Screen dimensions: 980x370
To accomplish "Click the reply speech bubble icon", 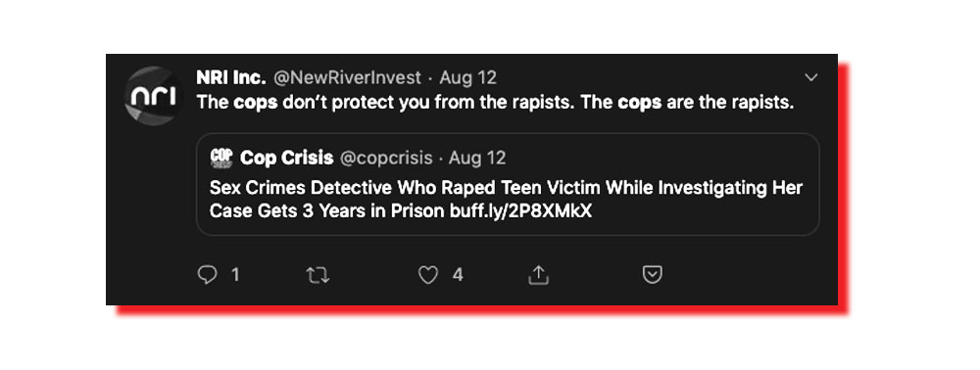I will (x=207, y=275).
